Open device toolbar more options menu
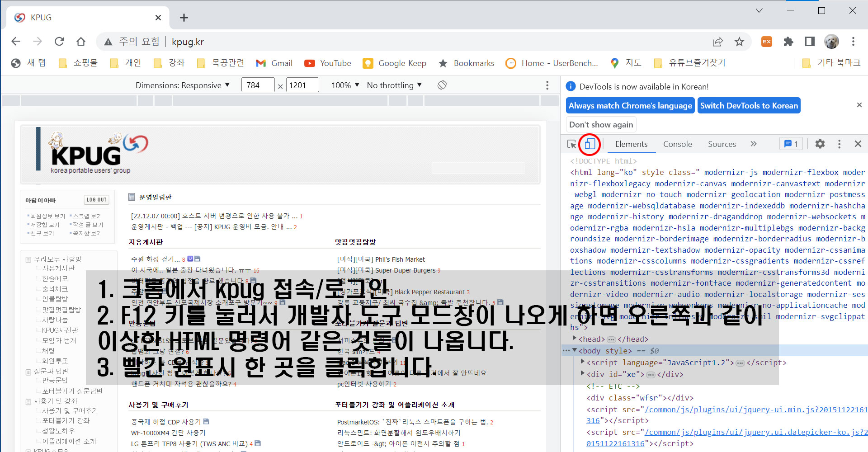 pos(547,85)
